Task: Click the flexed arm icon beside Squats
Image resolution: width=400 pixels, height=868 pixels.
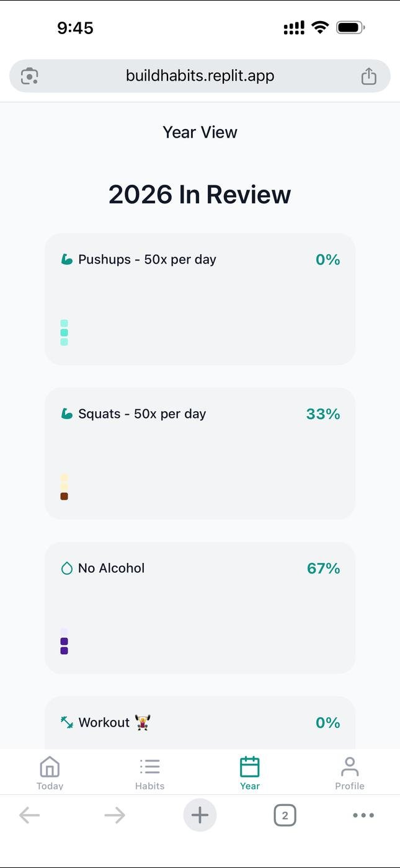Action: pyautogui.click(x=67, y=414)
